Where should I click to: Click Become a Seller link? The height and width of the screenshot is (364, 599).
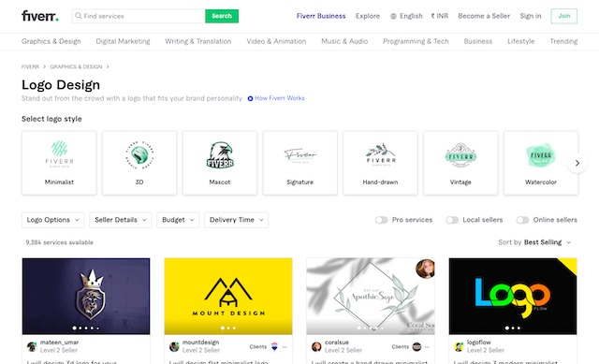[484, 16]
